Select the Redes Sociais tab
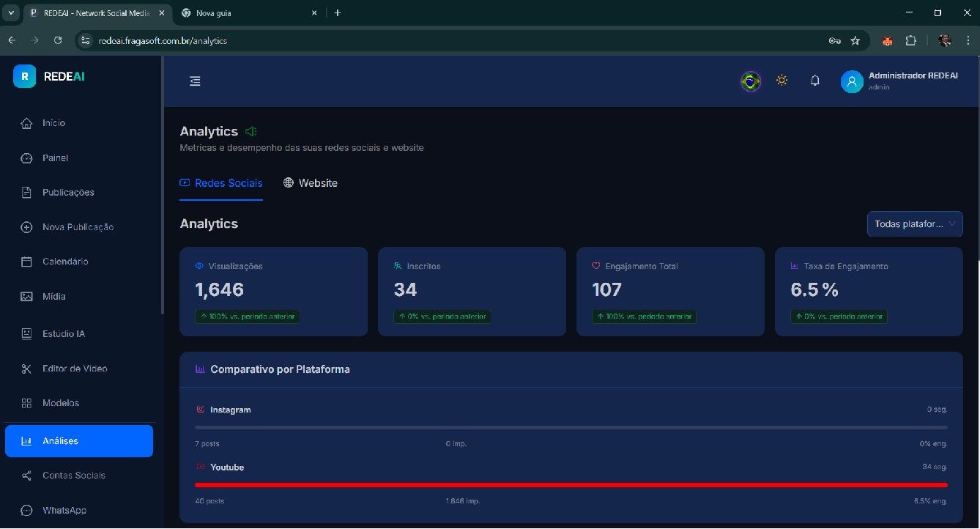 (221, 183)
